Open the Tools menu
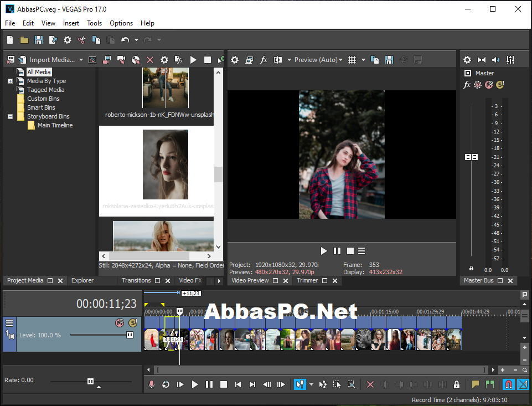532x406 pixels. tap(94, 23)
